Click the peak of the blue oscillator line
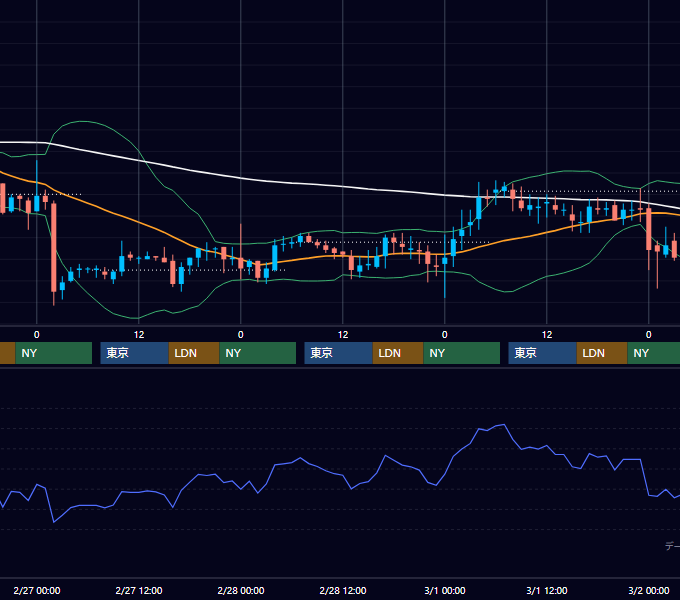 [503, 425]
